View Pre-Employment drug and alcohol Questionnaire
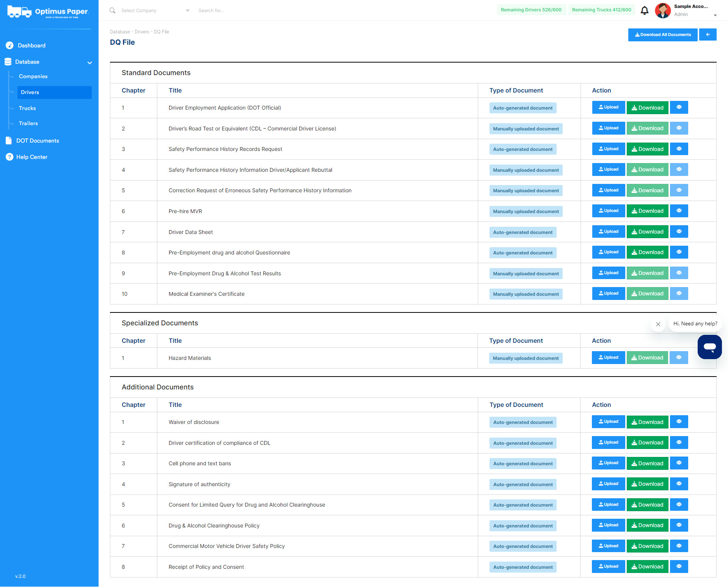This screenshot has height=587, width=728. (x=679, y=252)
